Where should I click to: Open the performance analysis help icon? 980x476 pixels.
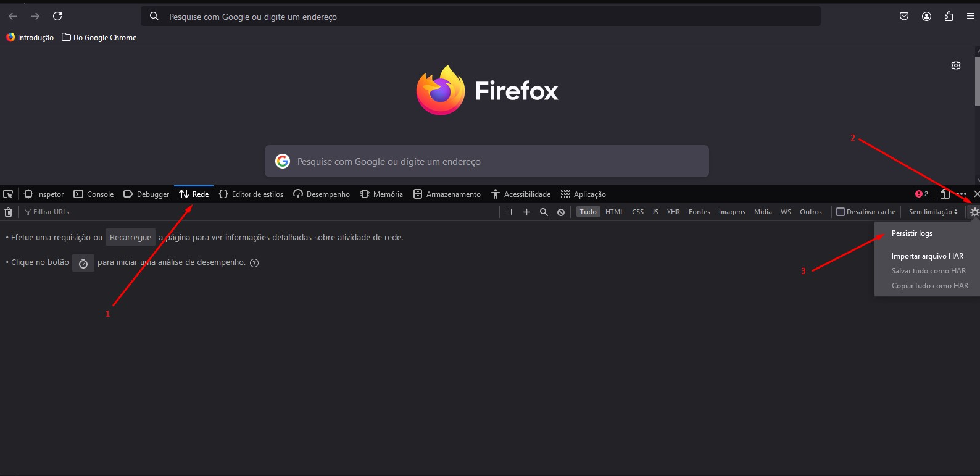[254, 263]
